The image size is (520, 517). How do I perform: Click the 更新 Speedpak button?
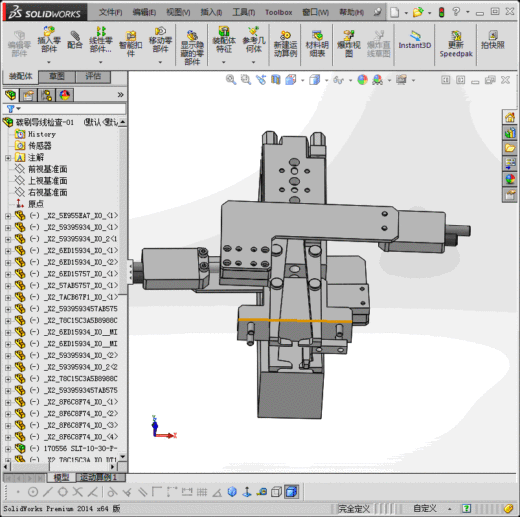click(456, 44)
